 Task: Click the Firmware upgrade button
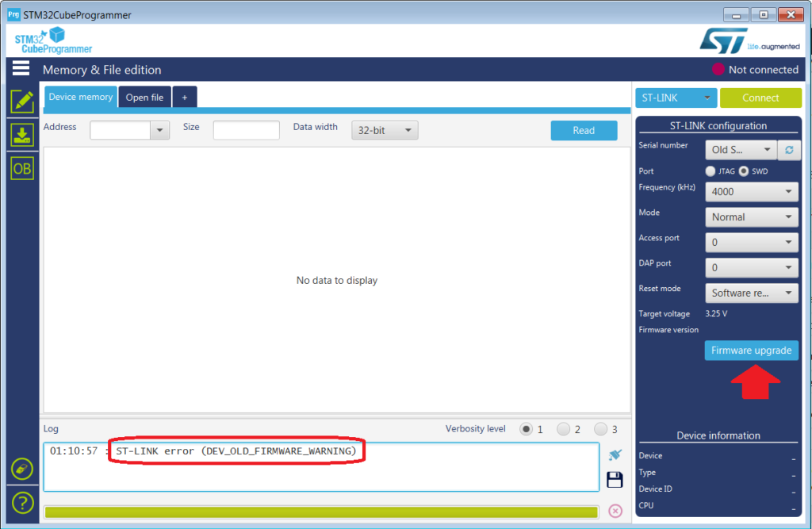(x=751, y=351)
